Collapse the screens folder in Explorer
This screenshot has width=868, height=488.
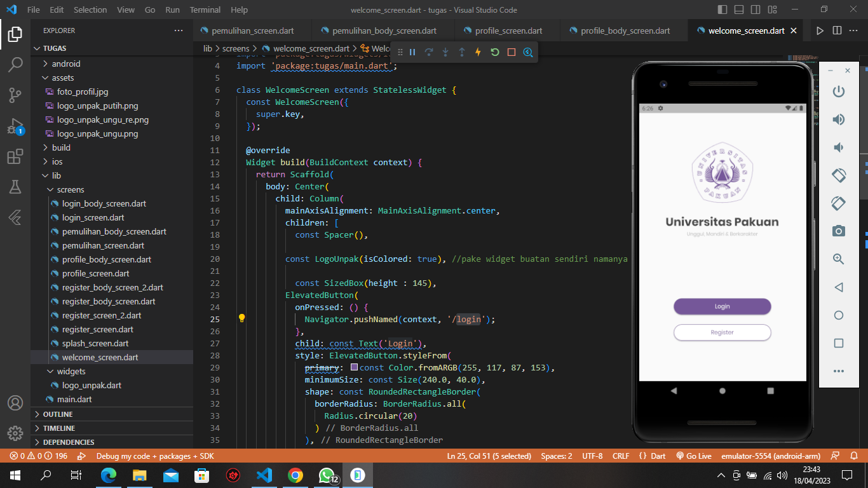(68, 189)
